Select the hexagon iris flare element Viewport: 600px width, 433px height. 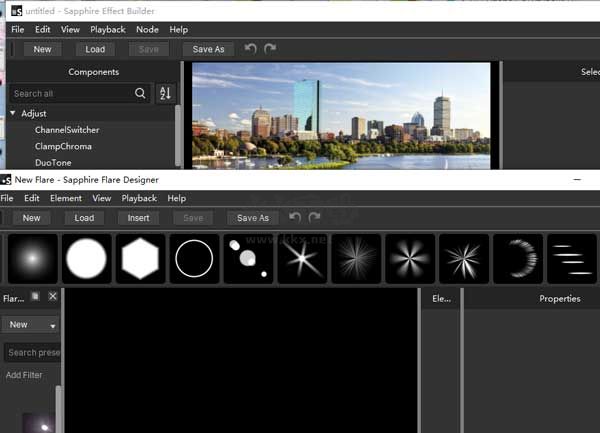tap(141, 259)
